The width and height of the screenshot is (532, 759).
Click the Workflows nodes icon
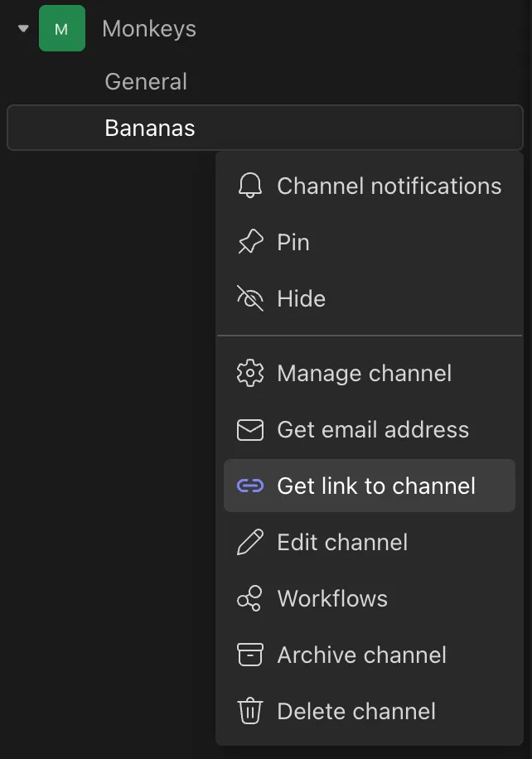[x=249, y=598]
